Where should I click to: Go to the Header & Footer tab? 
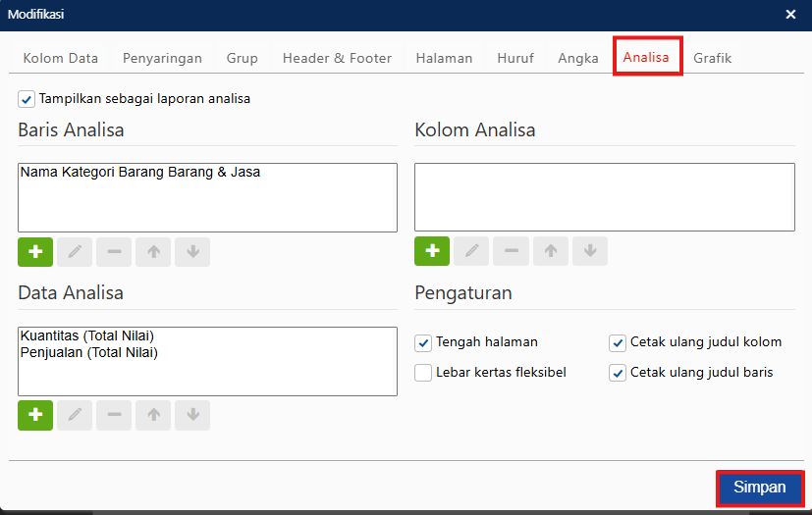pyautogui.click(x=337, y=58)
